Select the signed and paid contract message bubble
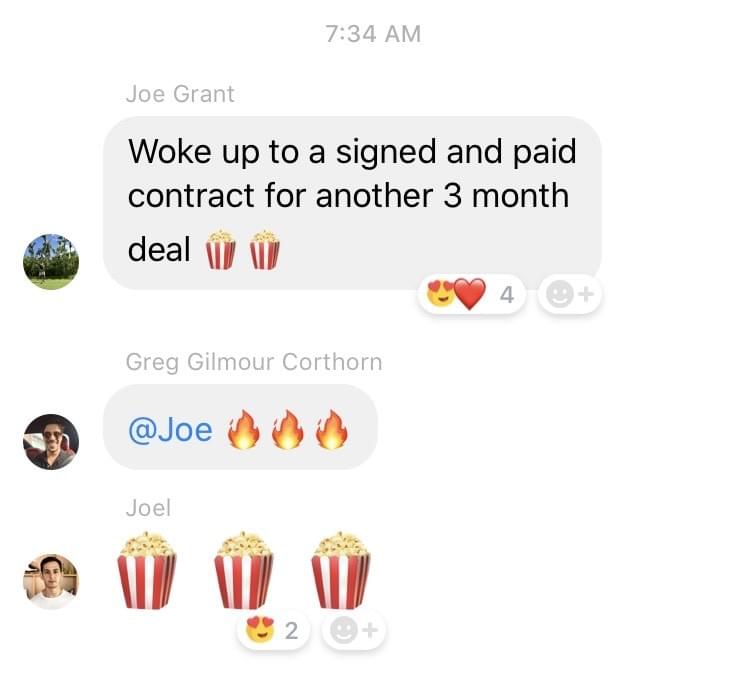 pyautogui.click(x=352, y=203)
